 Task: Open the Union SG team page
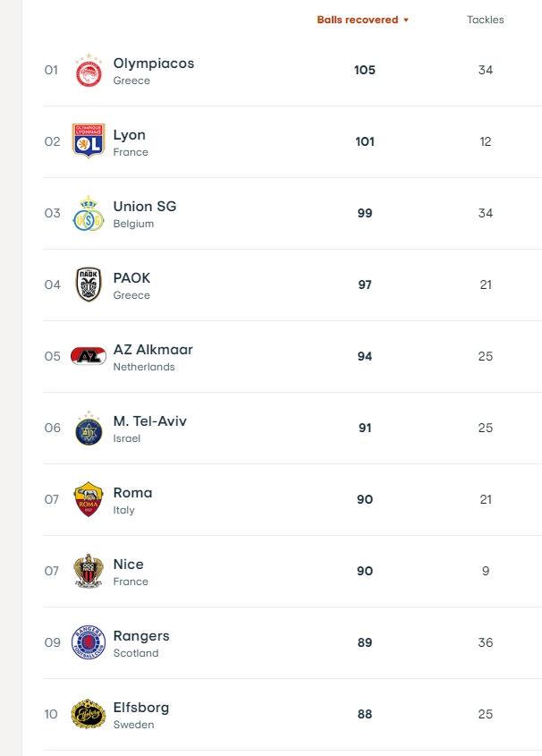144,207
